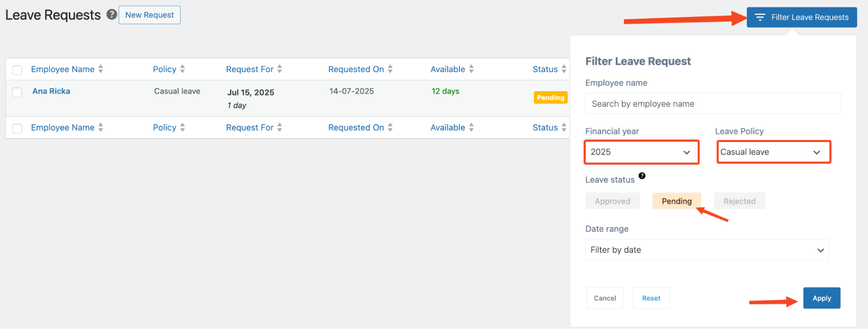Click the Search by employee name field
This screenshot has width=868, height=329.
713,104
